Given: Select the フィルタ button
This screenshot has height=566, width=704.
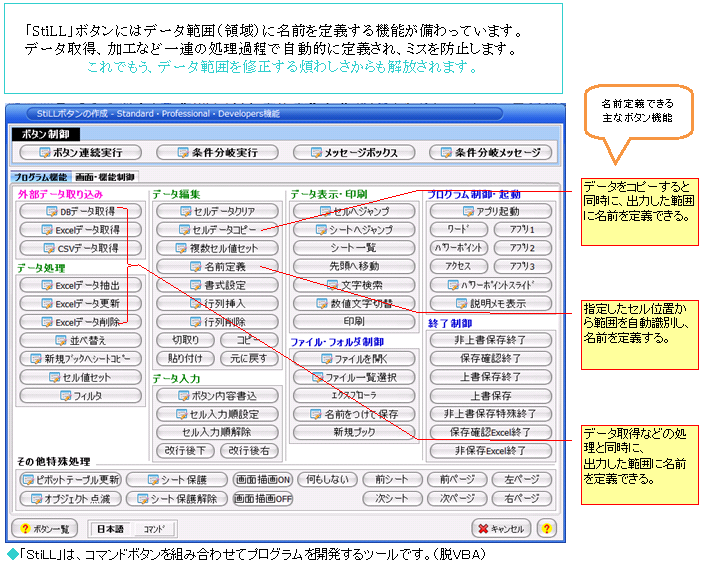Looking at the screenshot, I should point(80,396).
